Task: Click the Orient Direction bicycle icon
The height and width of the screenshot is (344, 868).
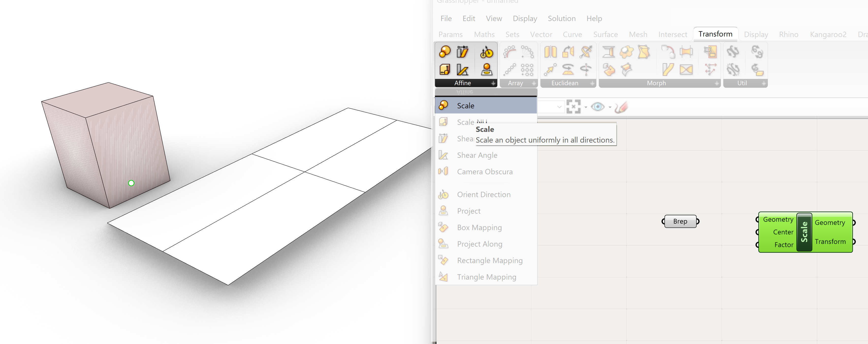Action: 486,52
